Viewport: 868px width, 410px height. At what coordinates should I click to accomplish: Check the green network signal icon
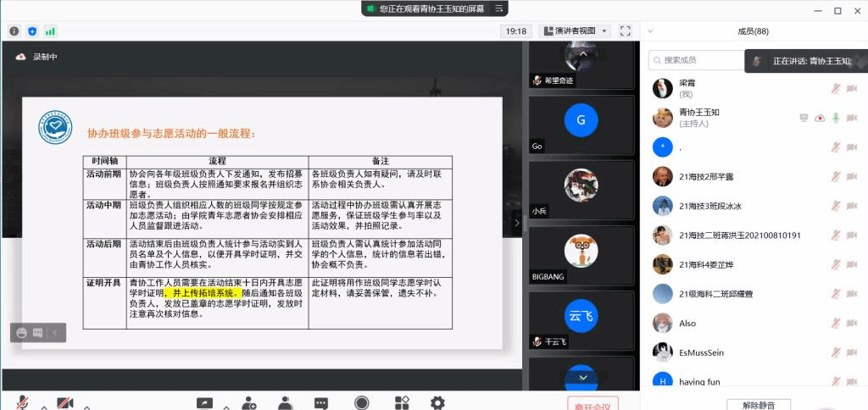[x=50, y=30]
